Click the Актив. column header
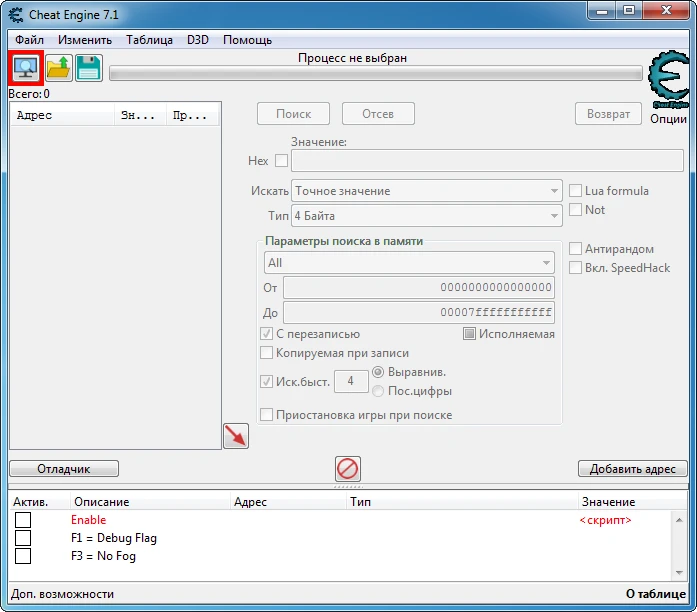The width and height of the screenshot is (697, 612). [x=39, y=502]
